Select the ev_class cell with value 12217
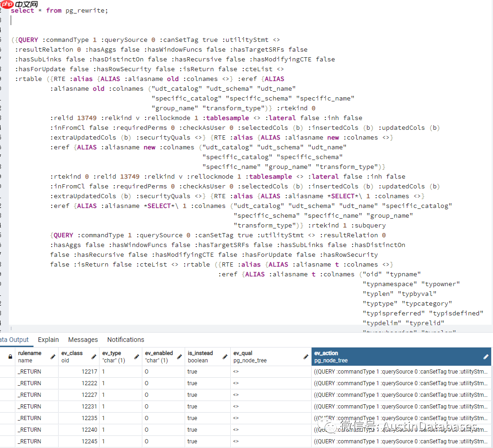This screenshot has width=493, height=448. pos(78,372)
